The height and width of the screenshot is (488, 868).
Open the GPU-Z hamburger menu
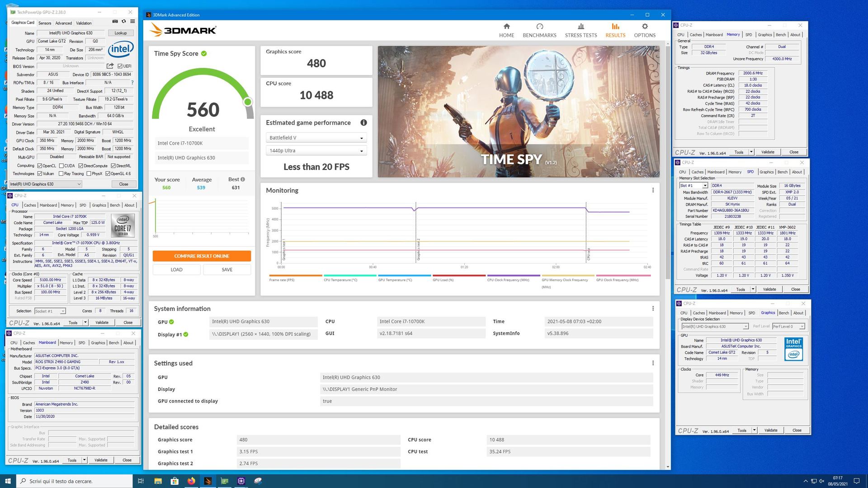click(x=132, y=21)
